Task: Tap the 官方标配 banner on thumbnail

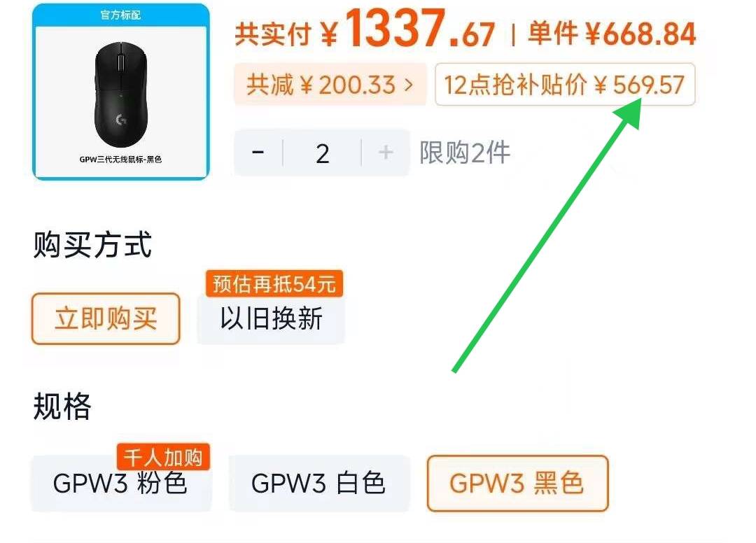Action: 120,15
